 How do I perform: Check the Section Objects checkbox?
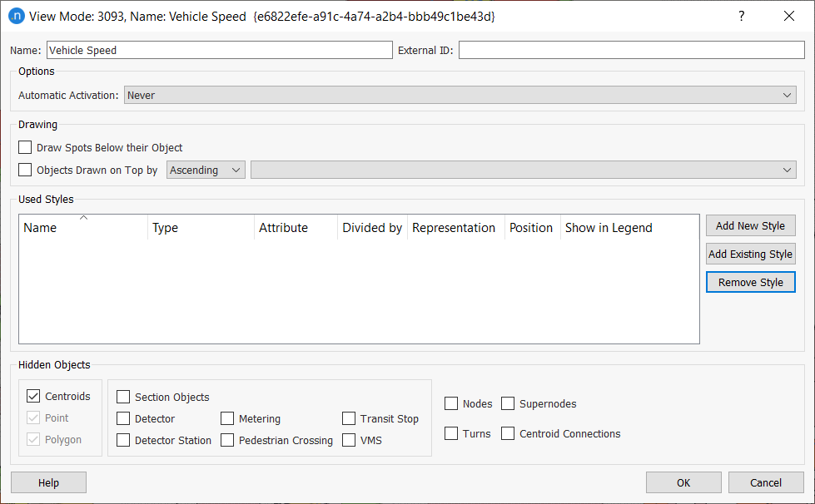123,398
